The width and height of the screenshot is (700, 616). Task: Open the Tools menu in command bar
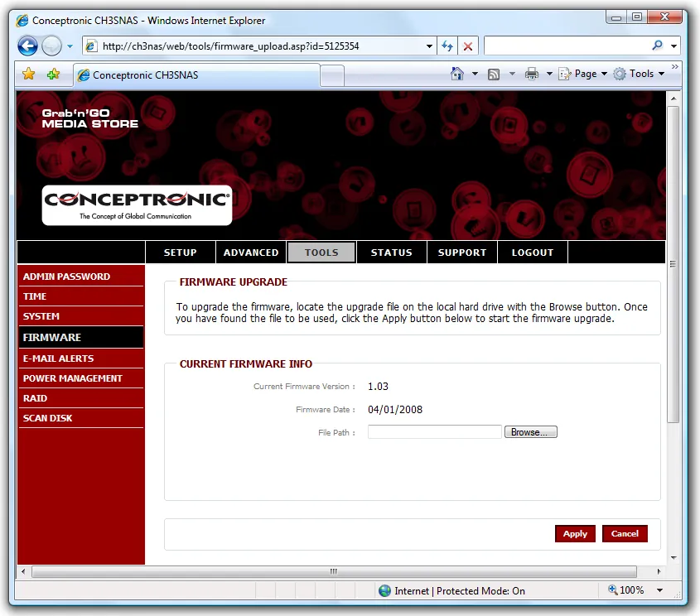(639, 74)
